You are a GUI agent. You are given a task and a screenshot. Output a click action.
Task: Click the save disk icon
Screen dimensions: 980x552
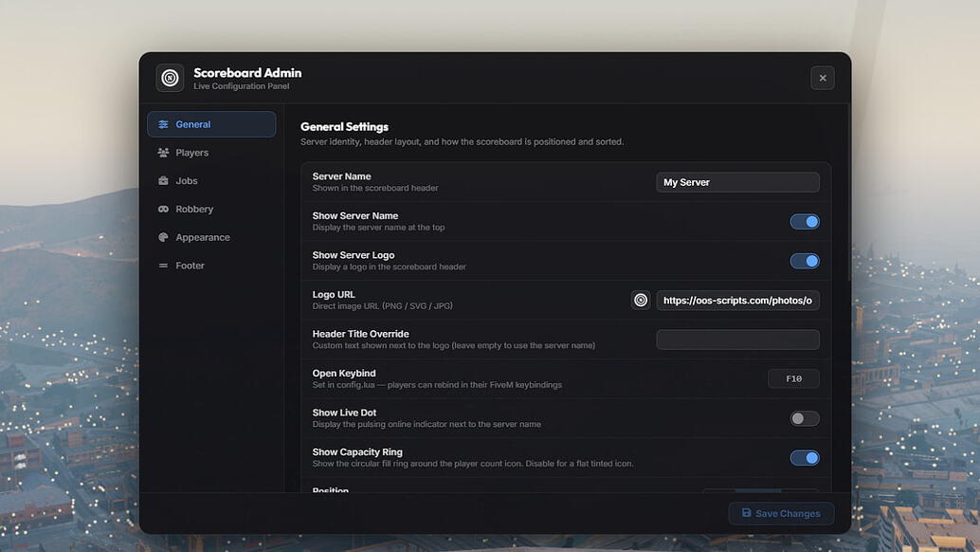[x=746, y=512]
